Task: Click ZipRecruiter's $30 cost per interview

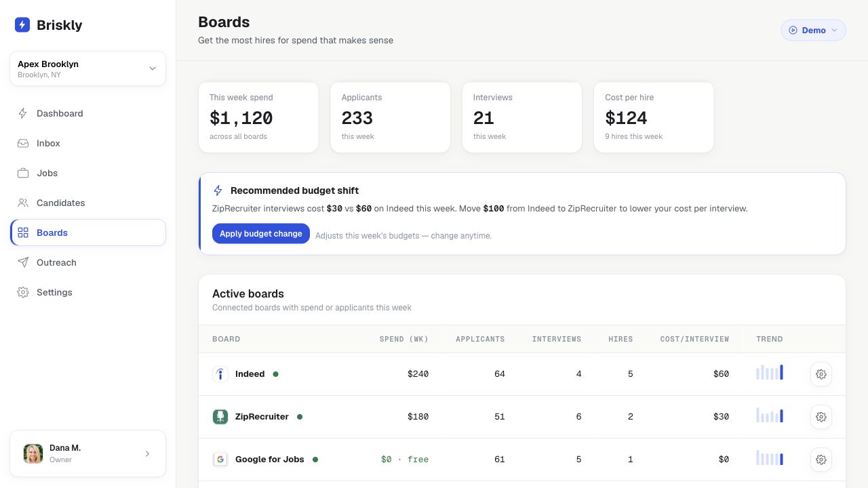Action: coord(721,417)
